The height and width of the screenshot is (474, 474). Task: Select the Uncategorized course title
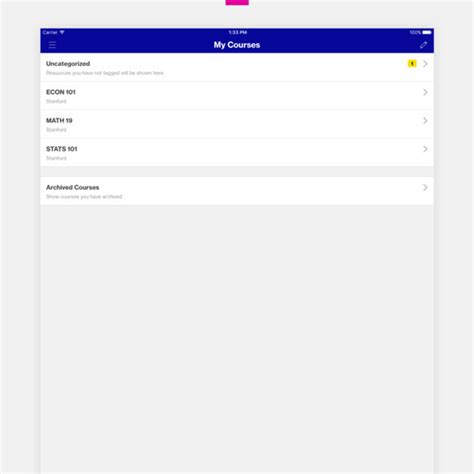point(68,64)
